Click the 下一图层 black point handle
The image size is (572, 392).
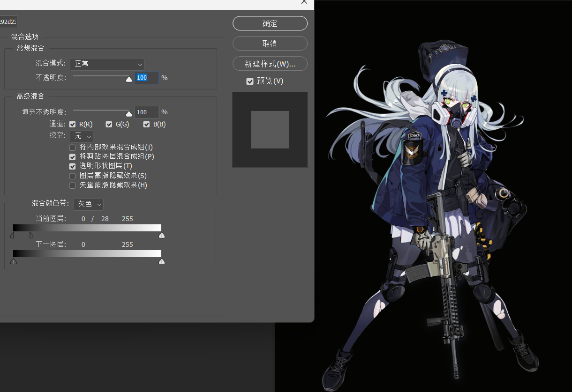click(x=14, y=261)
